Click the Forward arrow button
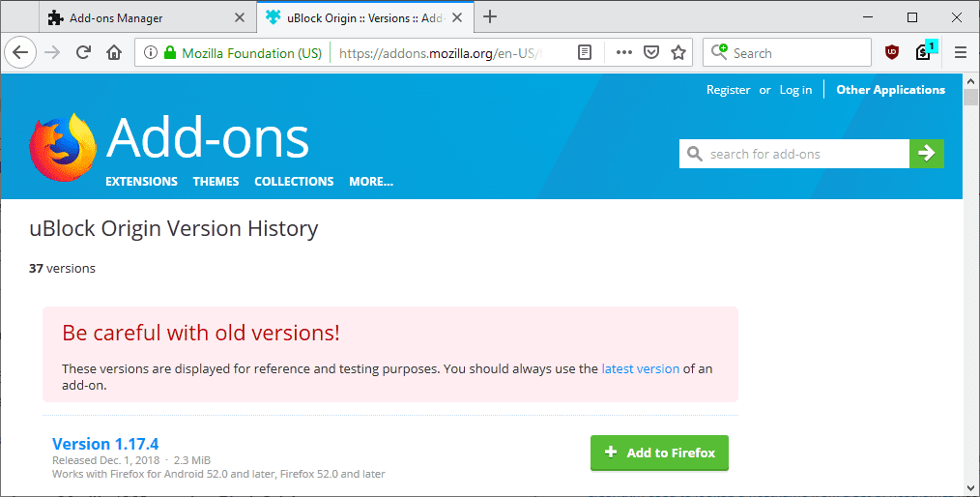Image resolution: width=980 pixels, height=497 pixels. coord(52,52)
